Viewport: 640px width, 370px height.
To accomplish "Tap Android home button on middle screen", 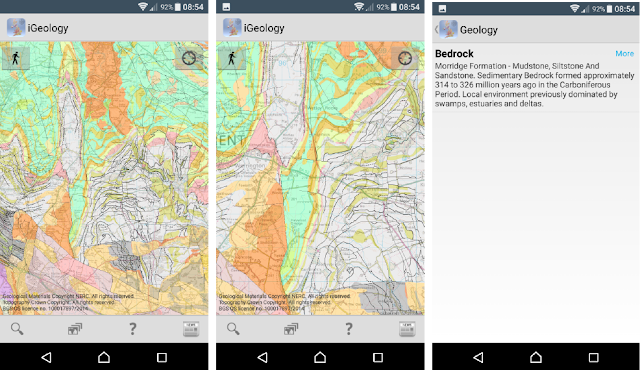I will [x=320, y=357].
